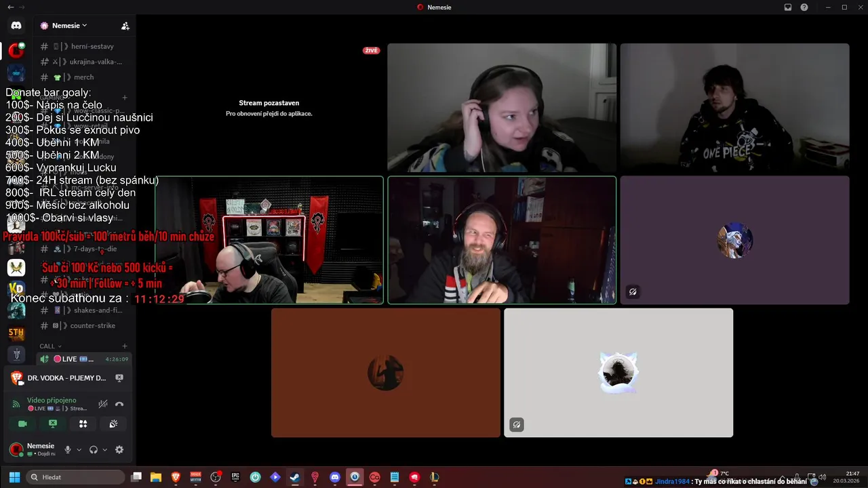Open the Discord help icon
Screen dimensions: 868x488
804,7
